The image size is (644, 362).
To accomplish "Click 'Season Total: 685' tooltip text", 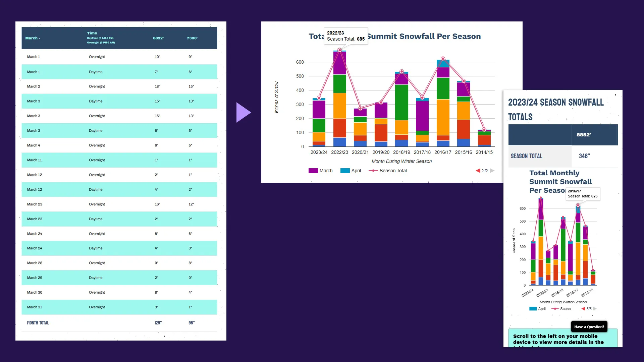I will click(346, 39).
